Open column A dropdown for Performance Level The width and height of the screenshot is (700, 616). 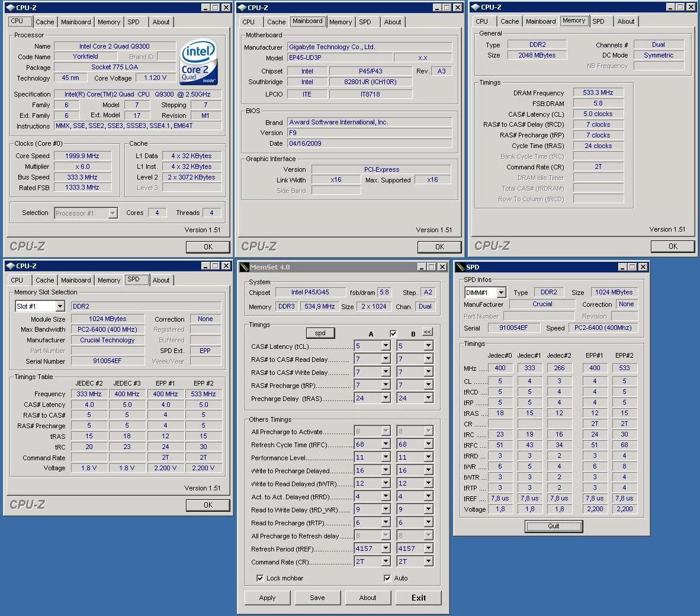tap(386, 457)
